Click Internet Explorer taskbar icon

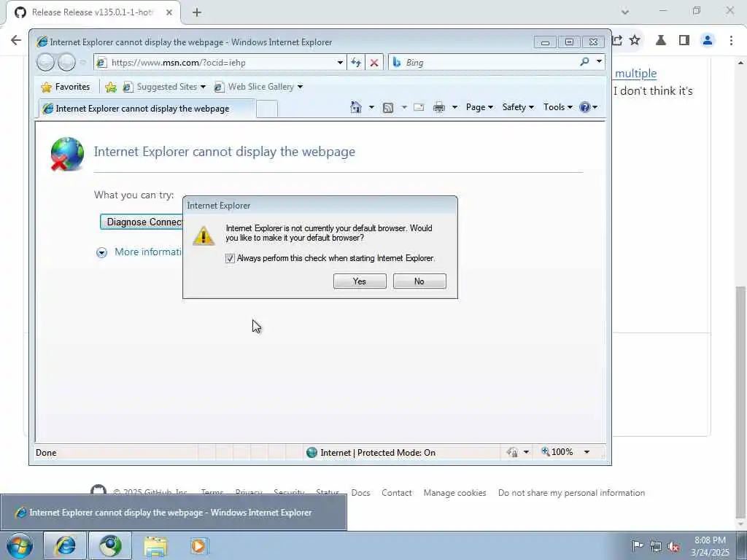coord(65,545)
